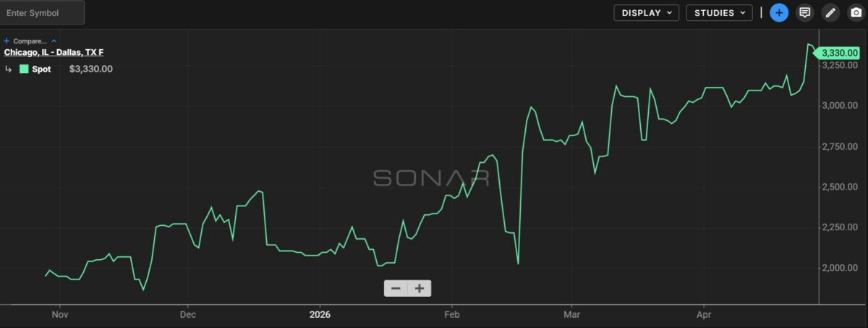Click the Enter Symbol input field
The width and height of the screenshot is (868, 328).
coord(42,13)
